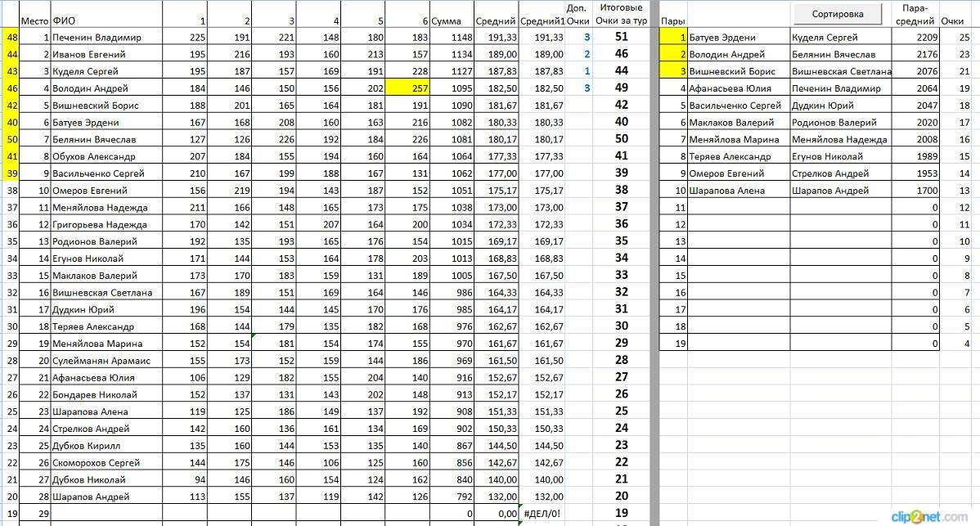This screenshot has width=980, height=526.
Task: Select the Место column header cell
Action: click(x=35, y=21)
